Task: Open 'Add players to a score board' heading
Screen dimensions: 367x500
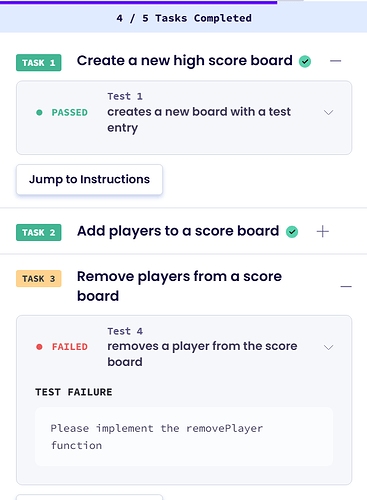Action: 178,231
